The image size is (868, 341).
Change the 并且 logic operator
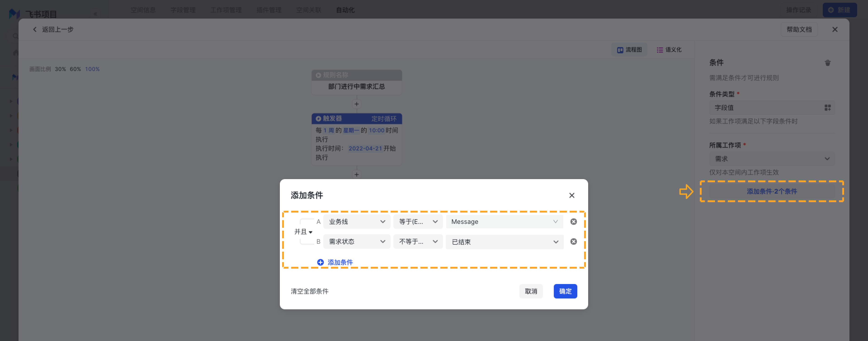pos(303,232)
